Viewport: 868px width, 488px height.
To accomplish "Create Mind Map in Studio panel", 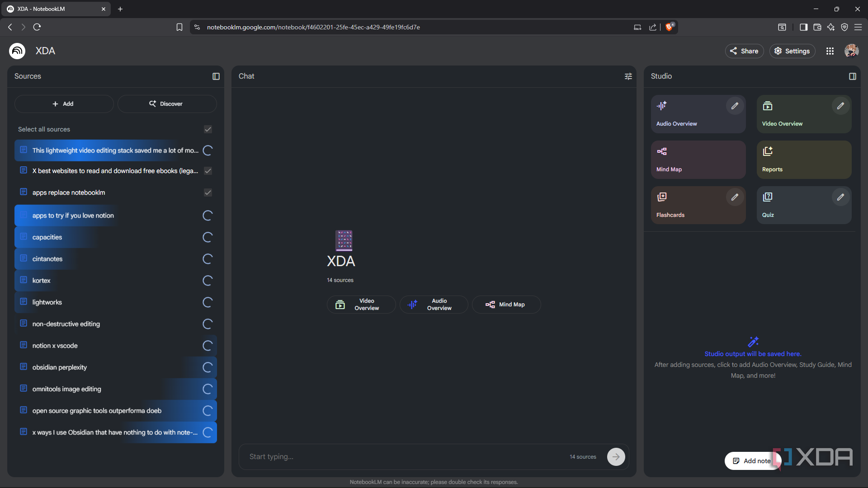I will 698,160.
